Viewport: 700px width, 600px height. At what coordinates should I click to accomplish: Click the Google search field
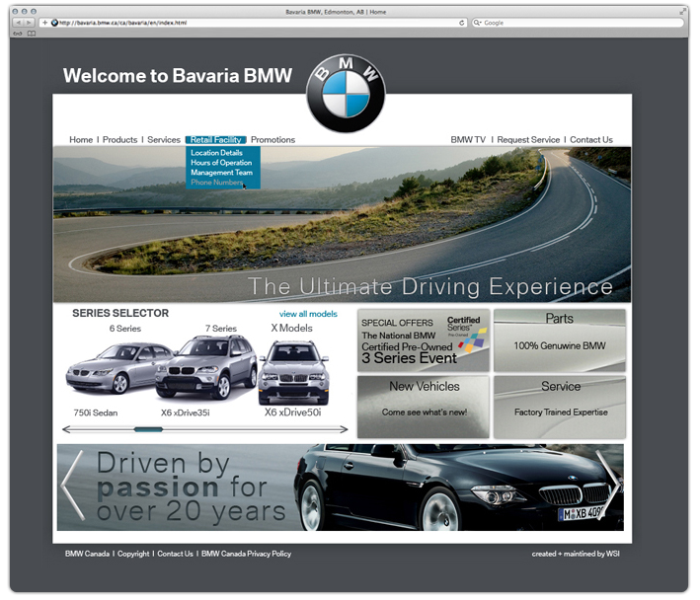click(579, 23)
